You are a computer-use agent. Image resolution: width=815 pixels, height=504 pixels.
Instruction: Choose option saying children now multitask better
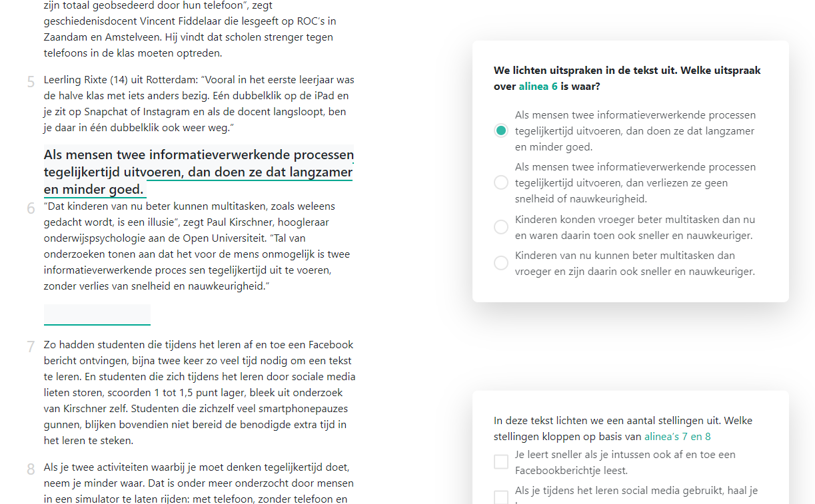coord(500,262)
